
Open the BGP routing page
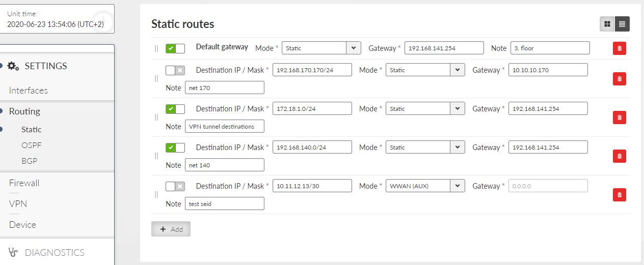pyautogui.click(x=30, y=161)
